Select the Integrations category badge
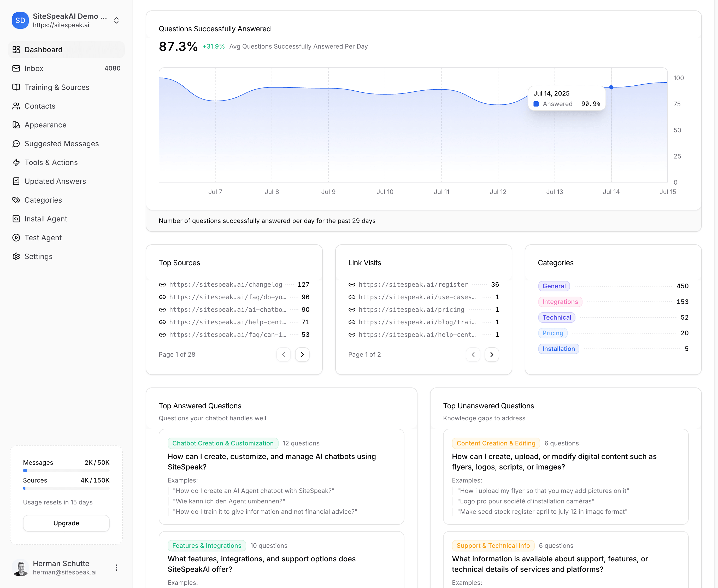 click(x=560, y=302)
